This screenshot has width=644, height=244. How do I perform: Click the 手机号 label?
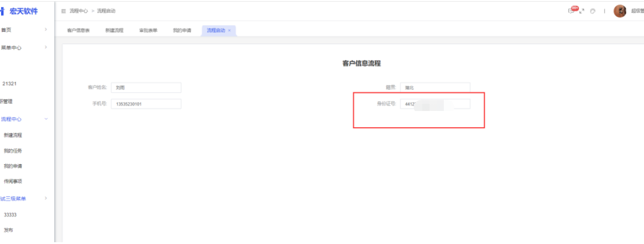(100, 104)
